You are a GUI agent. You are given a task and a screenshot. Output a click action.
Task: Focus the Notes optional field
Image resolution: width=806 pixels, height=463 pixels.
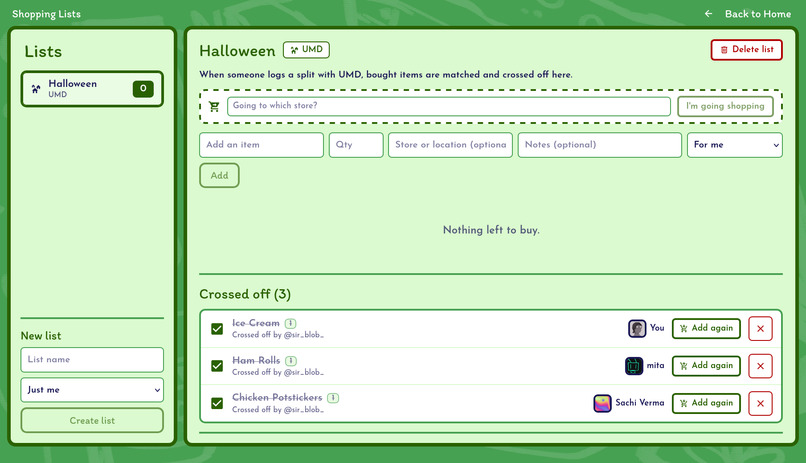[x=599, y=145]
